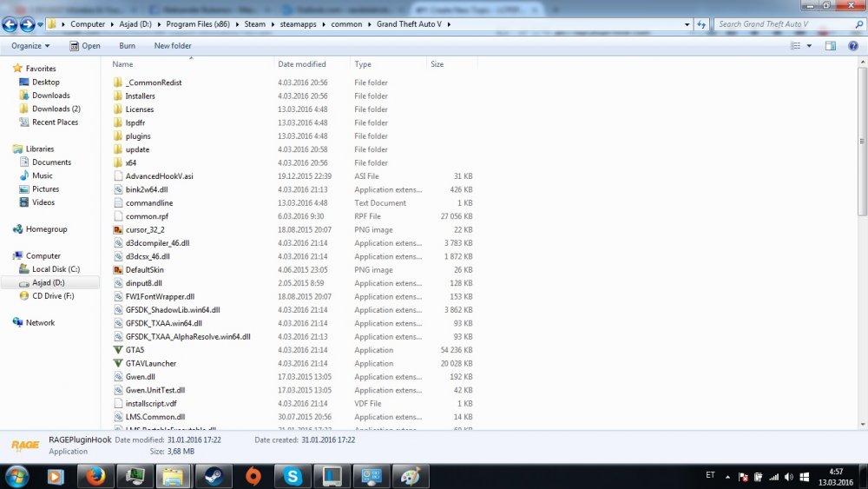Open Paint from the taskbar
This screenshot has width=868, height=489.
point(411,476)
